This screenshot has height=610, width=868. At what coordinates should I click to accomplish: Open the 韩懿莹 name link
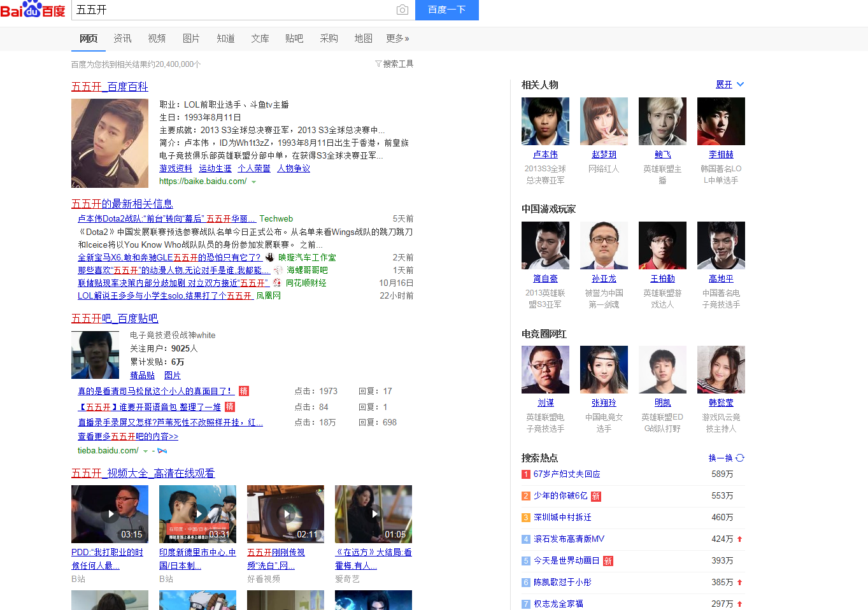[x=721, y=402]
